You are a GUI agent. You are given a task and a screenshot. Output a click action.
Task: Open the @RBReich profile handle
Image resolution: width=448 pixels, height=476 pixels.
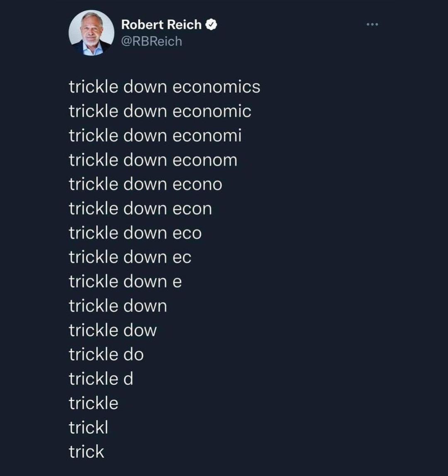151,41
